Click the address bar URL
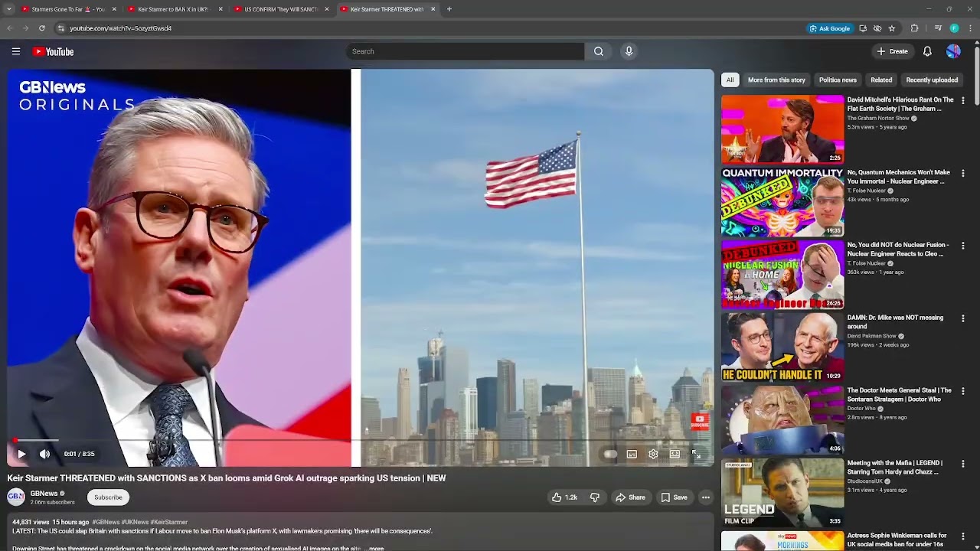 coord(121,28)
